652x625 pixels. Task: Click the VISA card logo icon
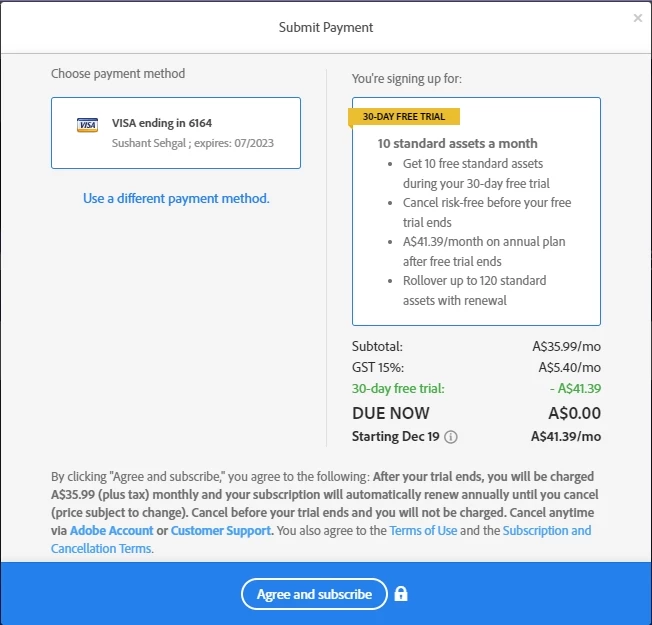[x=87, y=125]
